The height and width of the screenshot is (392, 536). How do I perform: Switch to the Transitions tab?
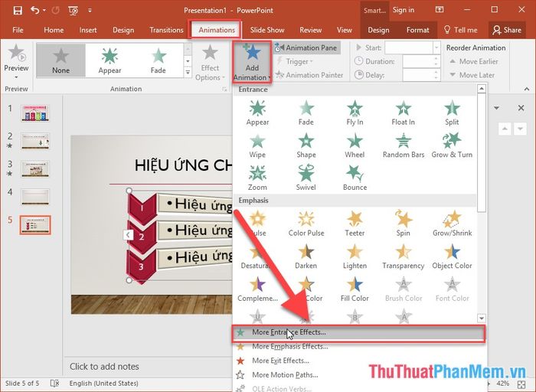pos(166,30)
